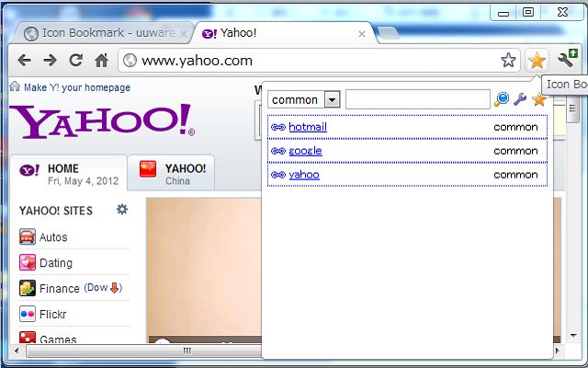Click the YAHOO! SITES heading
Screen dimensions: 588x368
click(56, 211)
